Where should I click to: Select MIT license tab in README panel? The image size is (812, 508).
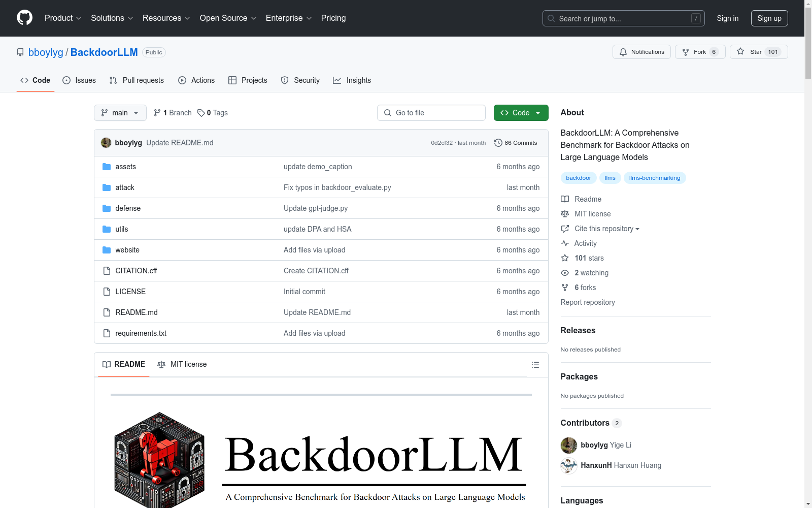[x=182, y=364]
